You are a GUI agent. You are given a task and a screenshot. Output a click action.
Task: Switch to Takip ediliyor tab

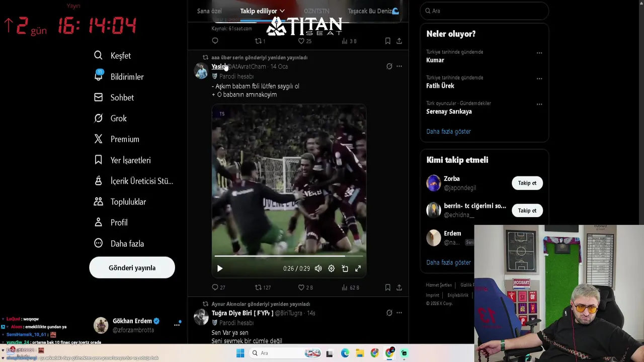tap(259, 11)
